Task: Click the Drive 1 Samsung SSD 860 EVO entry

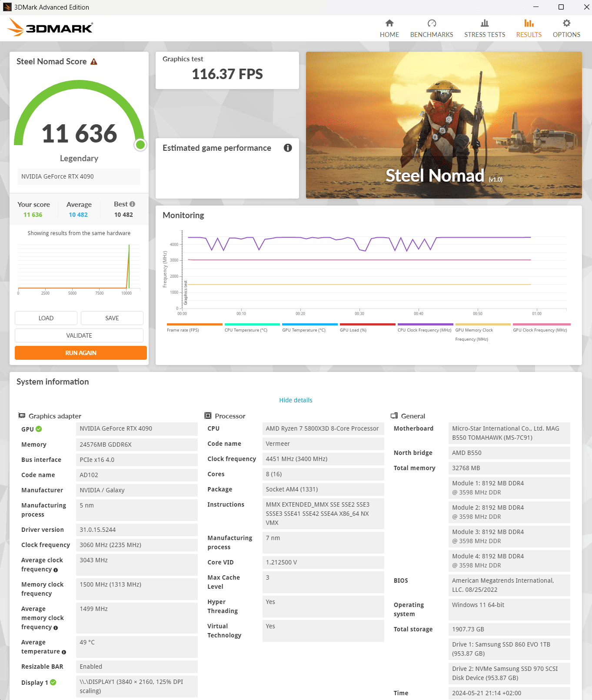Action: point(509,649)
